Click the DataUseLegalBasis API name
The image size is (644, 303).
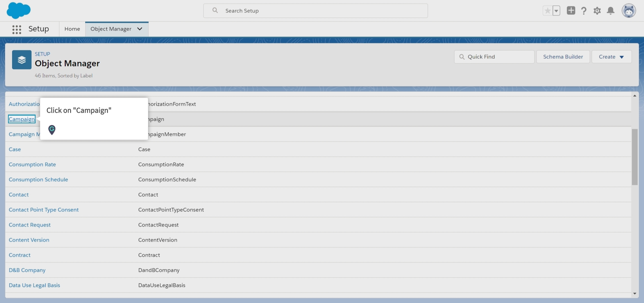[162, 285]
